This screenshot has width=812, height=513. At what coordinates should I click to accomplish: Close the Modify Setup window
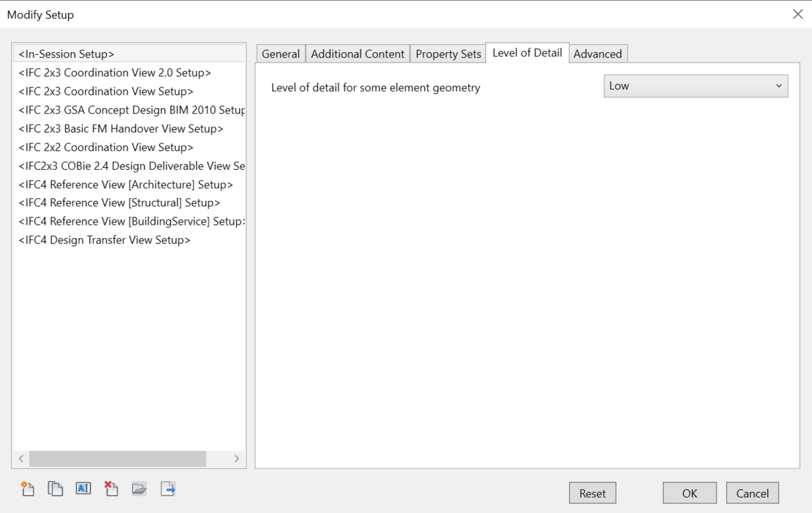click(x=798, y=14)
